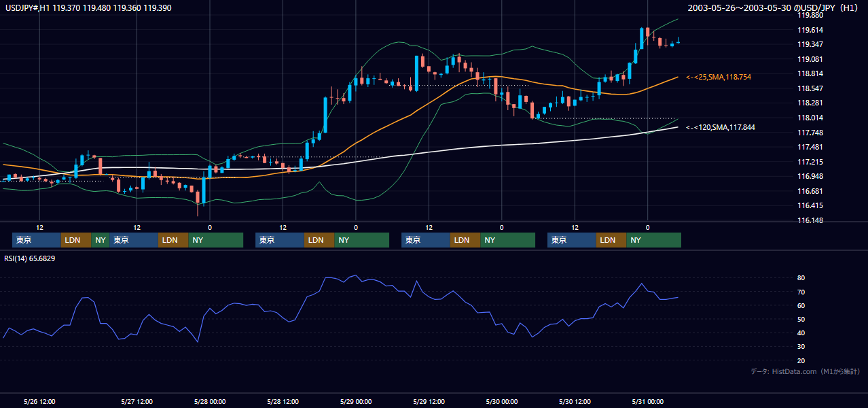Screen dimensions: 868x408
Task: Click the leftmost 東京 session block
Action: click(x=37, y=240)
